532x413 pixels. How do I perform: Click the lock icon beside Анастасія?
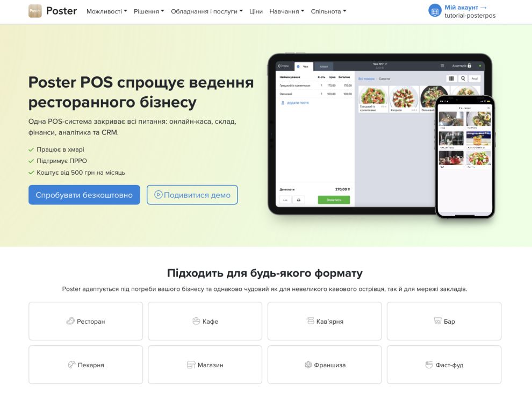point(469,66)
